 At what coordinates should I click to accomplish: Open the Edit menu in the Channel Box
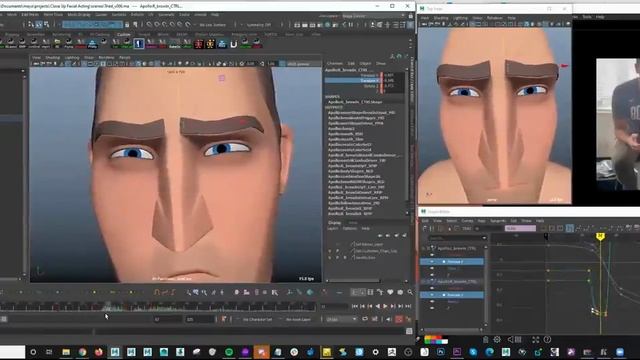pyautogui.click(x=351, y=64)
